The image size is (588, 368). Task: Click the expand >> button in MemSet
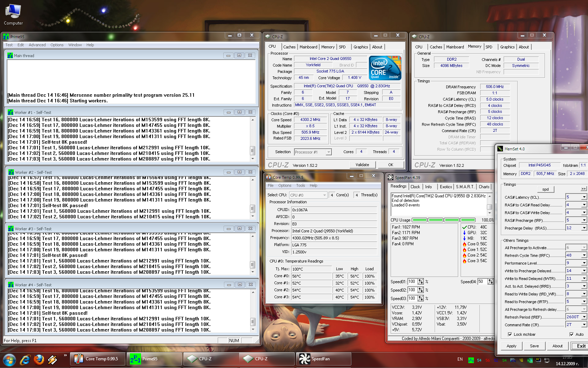583,189
